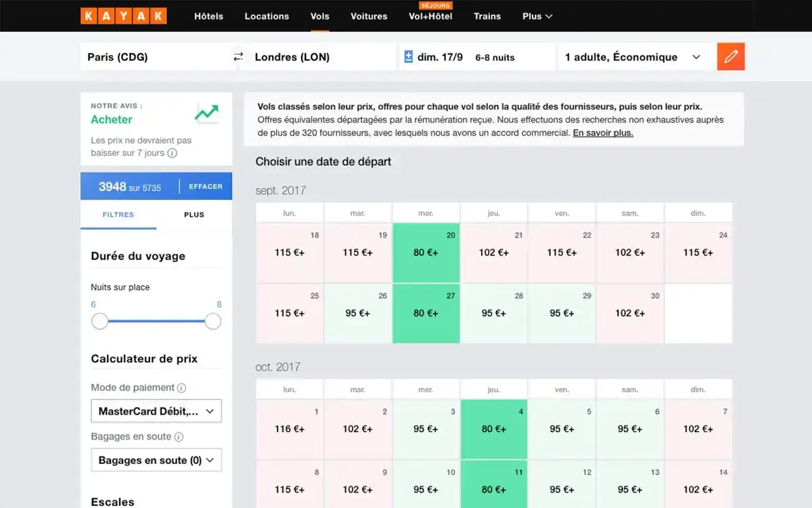This screenshot has height=508, width=812.
Task: Select September 24 at 115 €+
Action: pos(698,253)
